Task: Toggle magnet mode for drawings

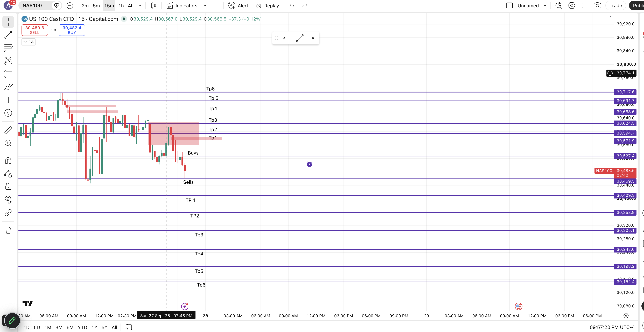Action: pos(8,161)
